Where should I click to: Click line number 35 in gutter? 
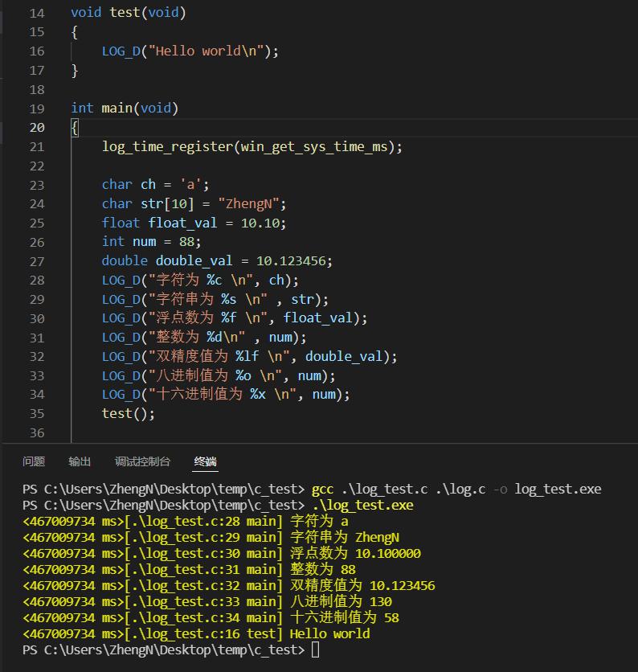pyautogui.click(x=37, y=414)
